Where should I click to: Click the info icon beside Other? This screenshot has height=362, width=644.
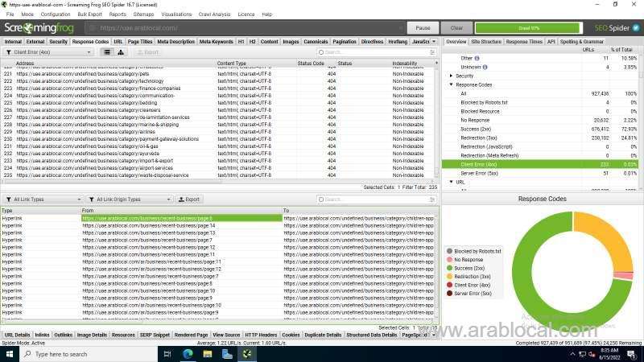coord(477,58)
